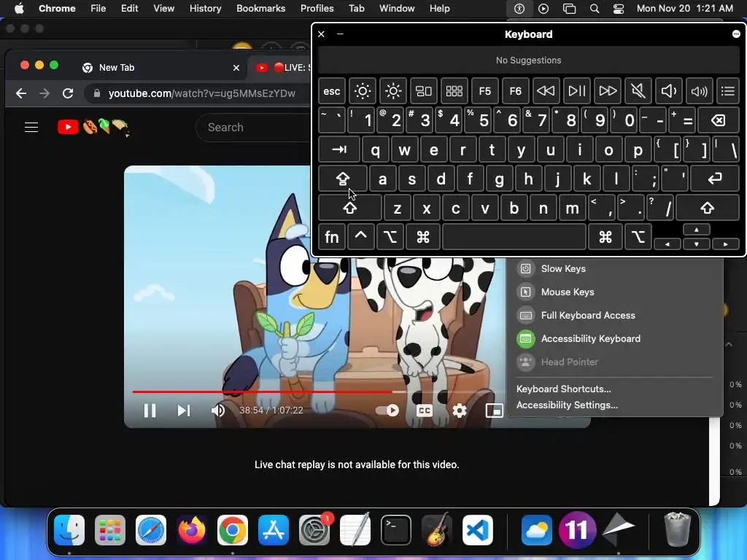Click the return key
Viewport: 747px width, 560px height.
coord(715,179)
